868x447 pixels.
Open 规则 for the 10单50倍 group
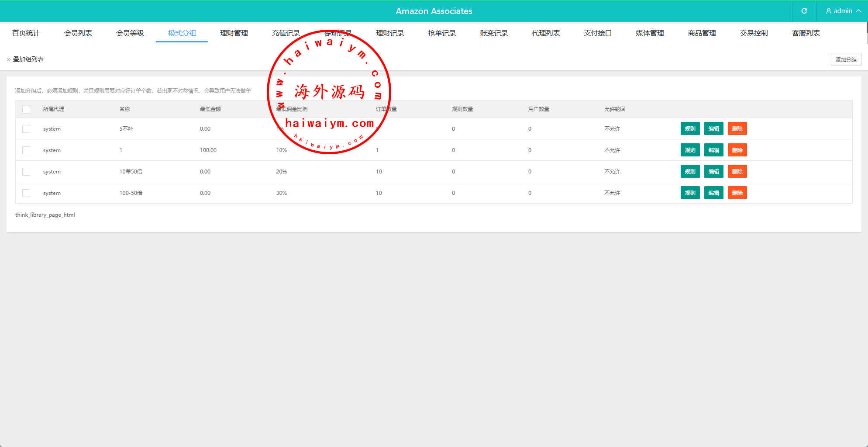pyautogui.click(x=690, y=172)
